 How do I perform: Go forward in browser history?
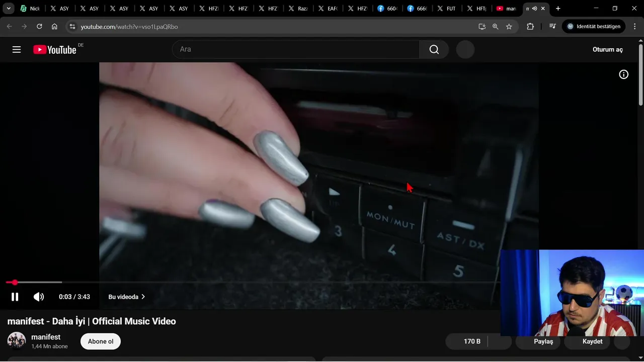[24, 27]
